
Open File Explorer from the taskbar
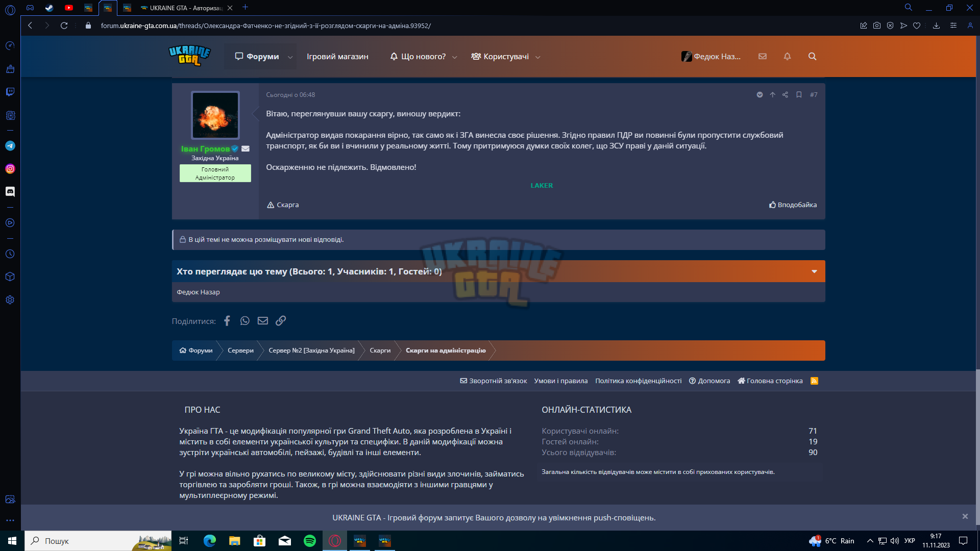click(235, 541)
